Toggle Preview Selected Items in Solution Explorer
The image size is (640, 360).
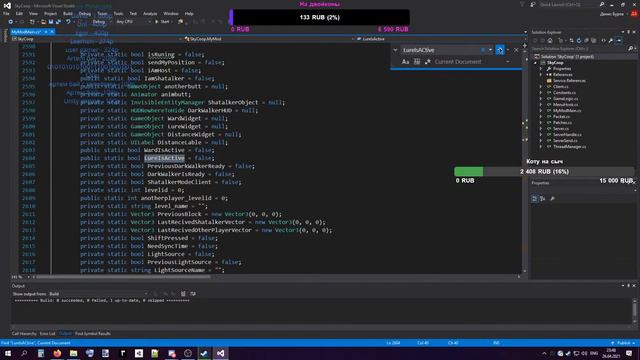pyautogui.click(x=619, y=40)
